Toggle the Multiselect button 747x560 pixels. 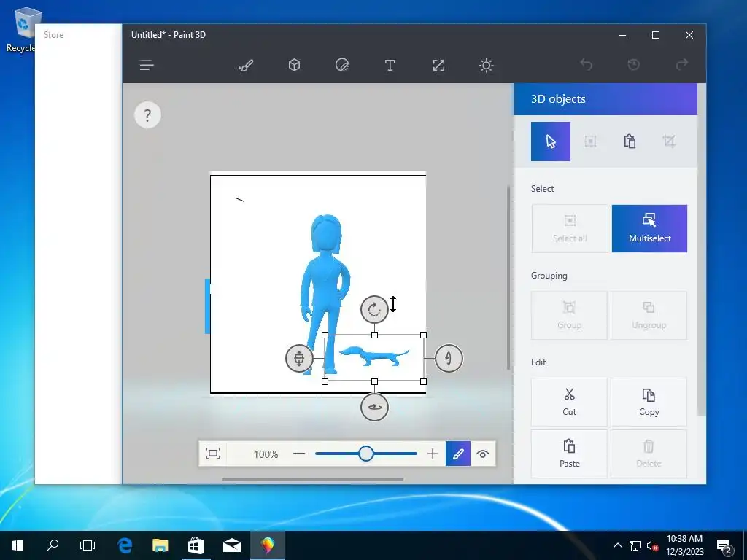click(x=649, y=228)
